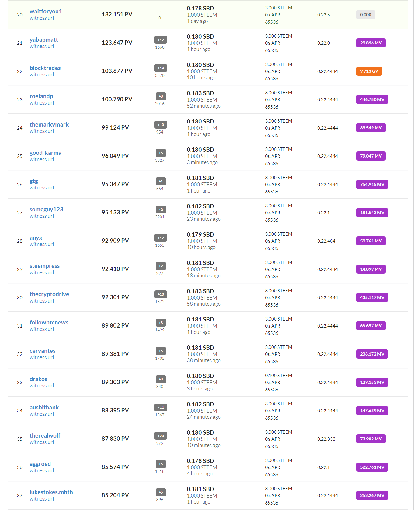Open the someguy123 witness link
Viewport: 420px width, 510px height.
point(46,209)
